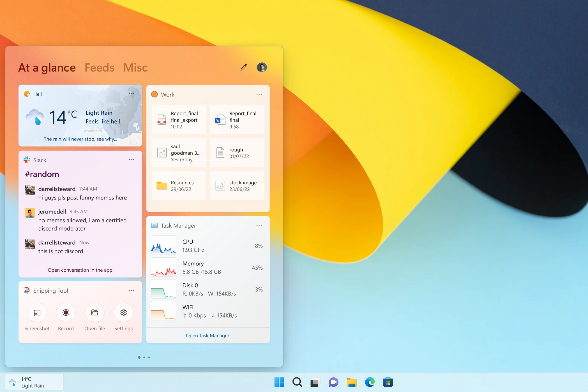Click Open Task Manager link

tap(207, 336)
